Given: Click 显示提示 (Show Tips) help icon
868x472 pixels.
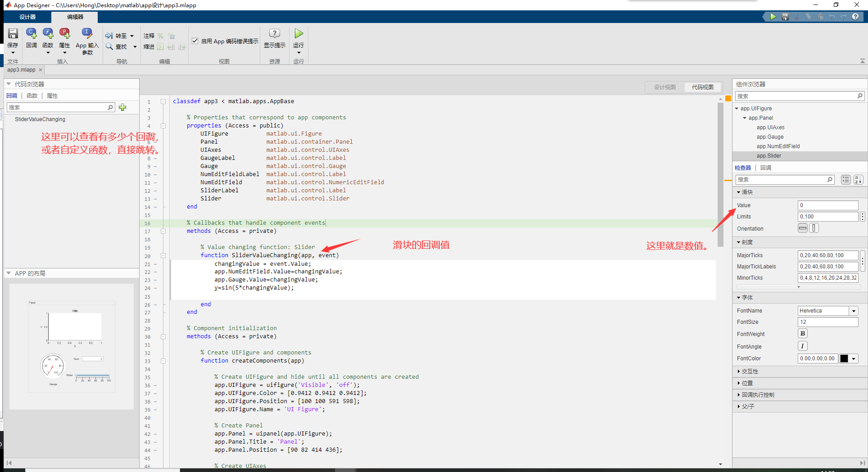Looking at the screenshot, I should pos(274,33).
